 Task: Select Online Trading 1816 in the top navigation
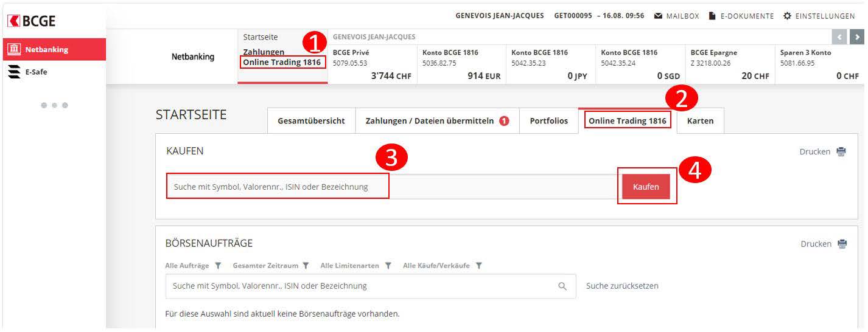[282, 62]
